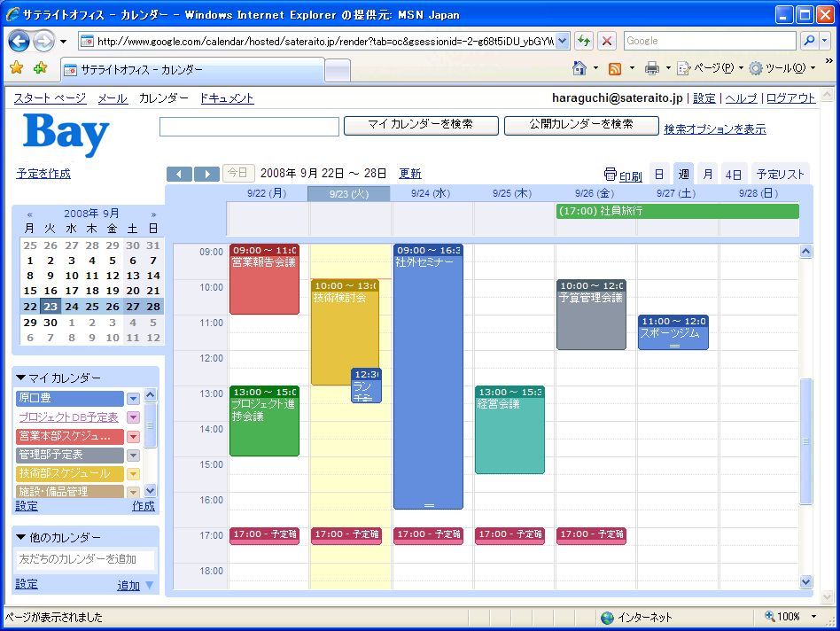
Task: Show next week with the right arrow button
Action: click(206, 174)
